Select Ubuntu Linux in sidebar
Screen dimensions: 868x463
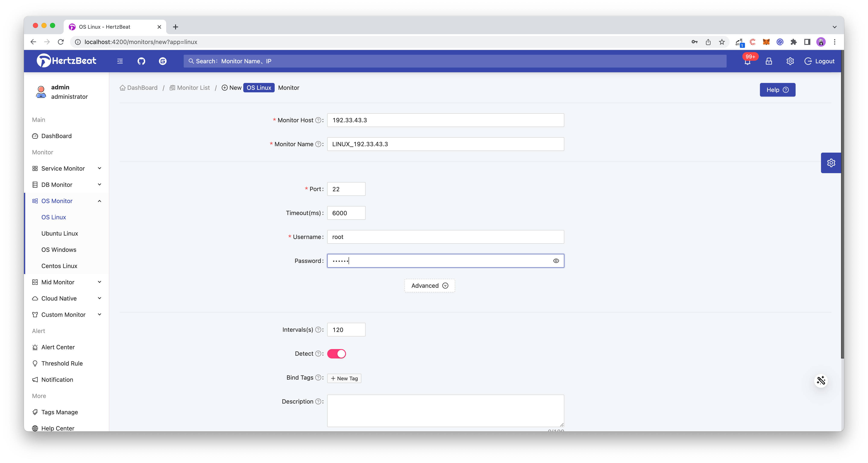pyautogui.click(x=60, y=233)
